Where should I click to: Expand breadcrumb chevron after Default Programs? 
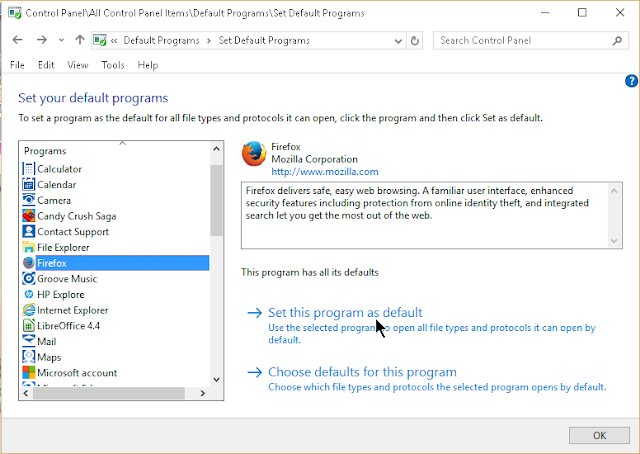209,41
